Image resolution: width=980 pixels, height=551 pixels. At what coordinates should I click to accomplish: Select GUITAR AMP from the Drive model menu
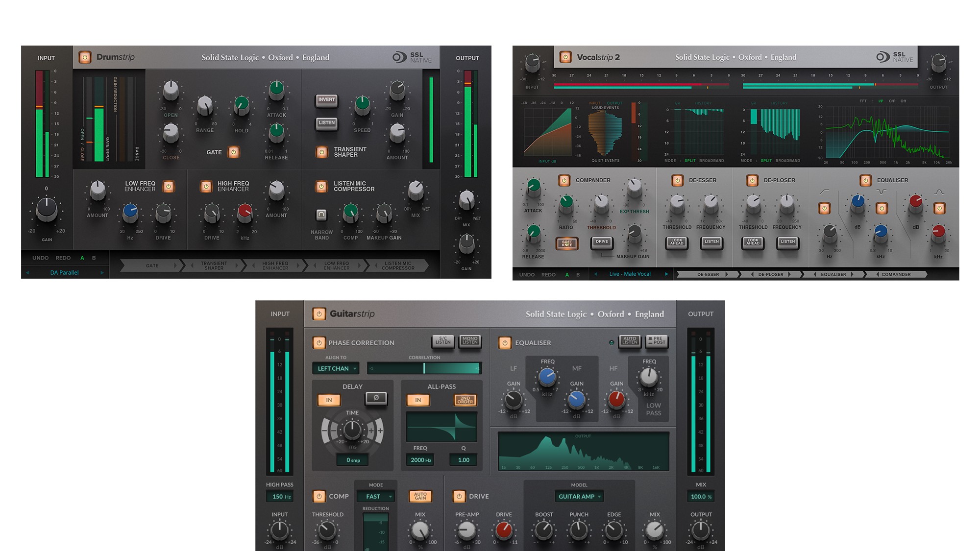[x=579, y=496]
